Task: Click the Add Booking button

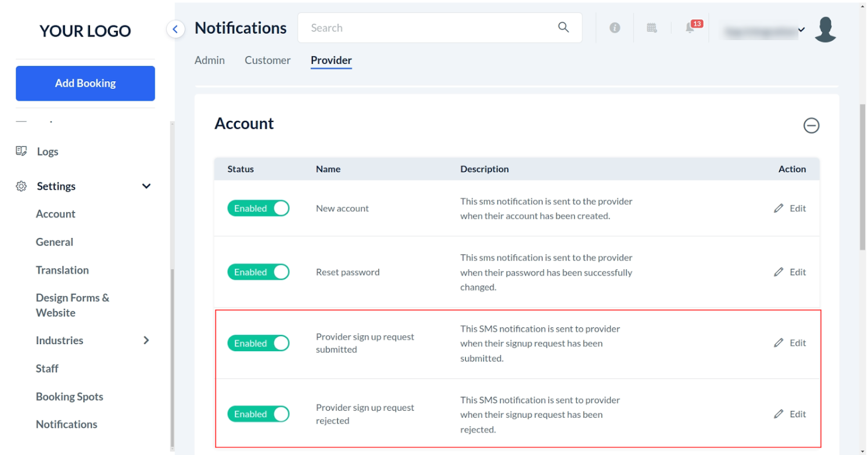Action: coord(85,84)
